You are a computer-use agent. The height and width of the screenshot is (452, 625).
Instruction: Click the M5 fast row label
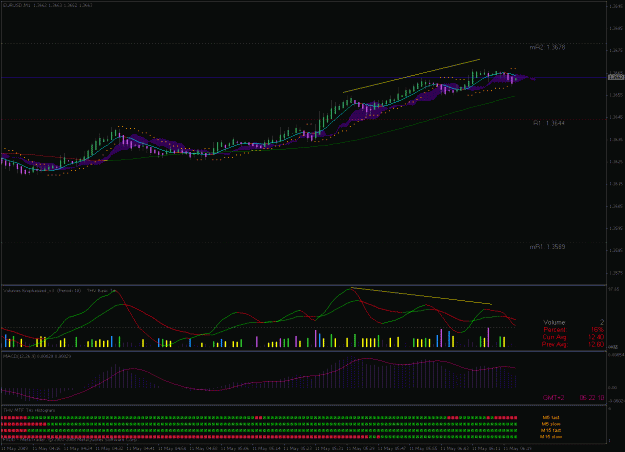point(551,418)
